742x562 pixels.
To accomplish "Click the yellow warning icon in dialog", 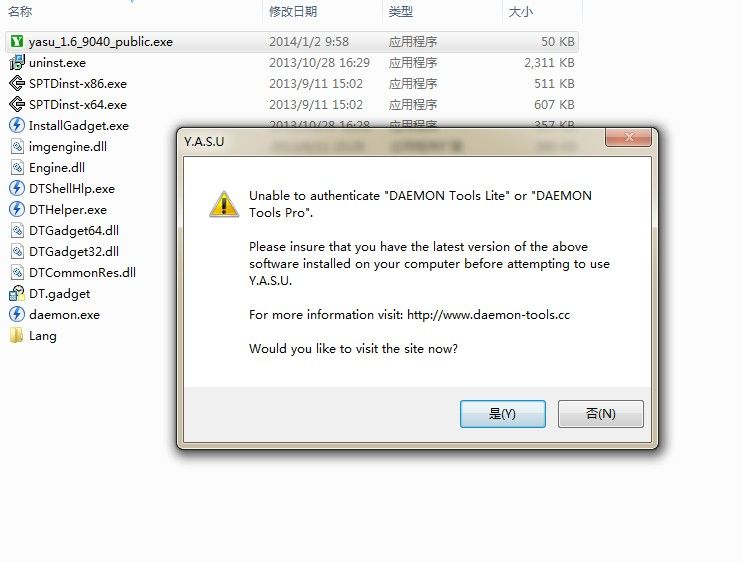I will point(224,204).
